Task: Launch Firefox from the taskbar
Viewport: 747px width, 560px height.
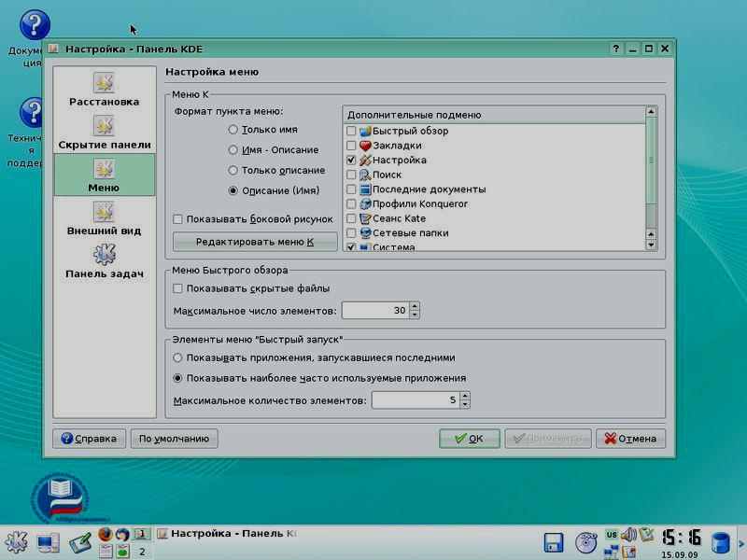Action: pos(106,534)
